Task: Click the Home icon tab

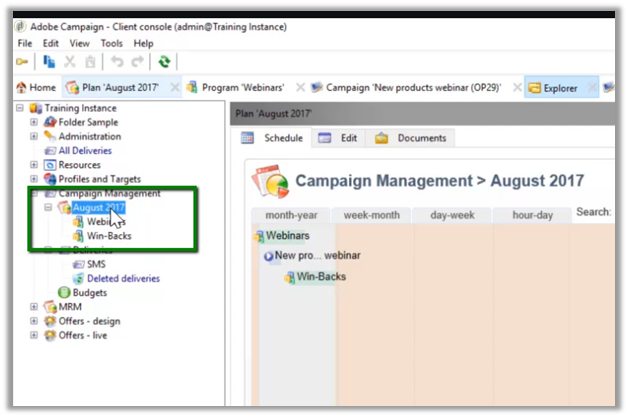Action: (22, 88)
